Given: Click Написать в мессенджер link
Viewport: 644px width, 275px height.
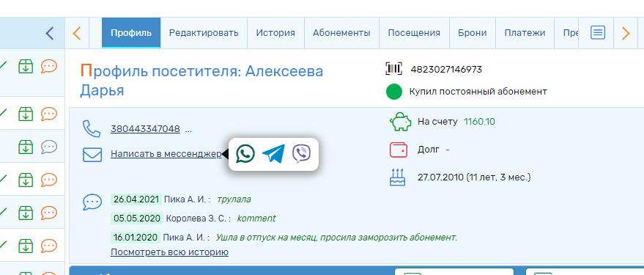Looking at the screenshot, I should click(x=166, y=154).
